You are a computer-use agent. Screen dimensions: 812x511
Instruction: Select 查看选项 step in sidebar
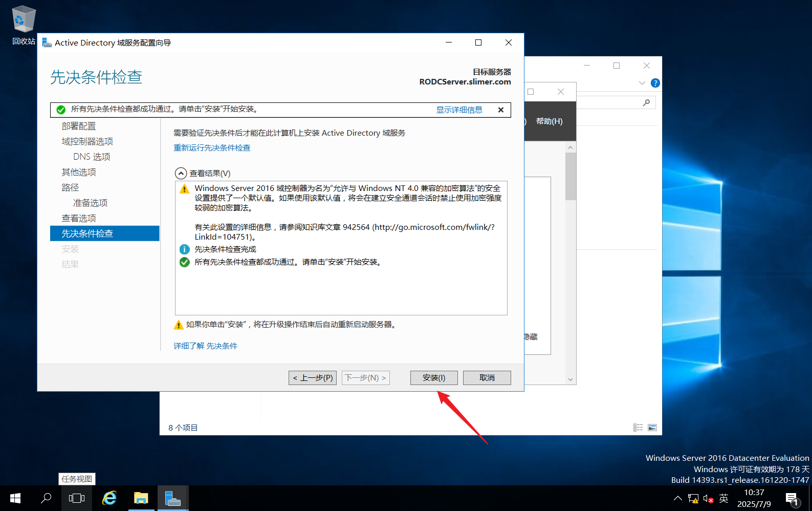tap(79, 218)
